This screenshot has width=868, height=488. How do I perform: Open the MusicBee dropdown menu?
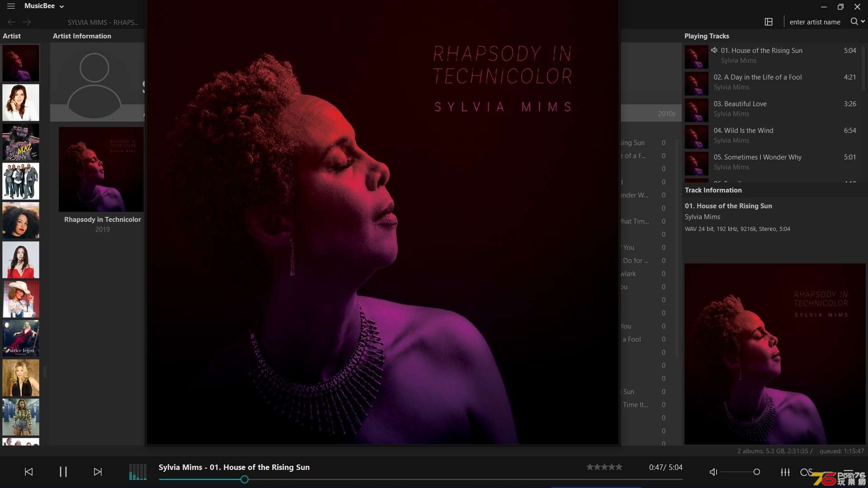(x=44, y=6)
